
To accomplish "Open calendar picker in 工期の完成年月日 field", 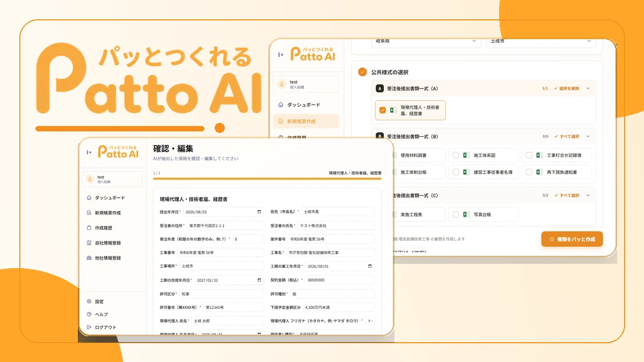I will coord(260,280).
